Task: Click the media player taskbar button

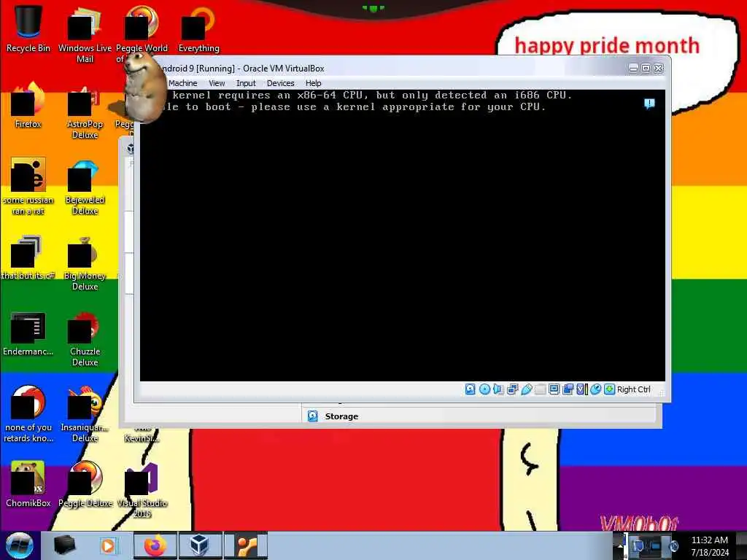Action: [109, 545]
